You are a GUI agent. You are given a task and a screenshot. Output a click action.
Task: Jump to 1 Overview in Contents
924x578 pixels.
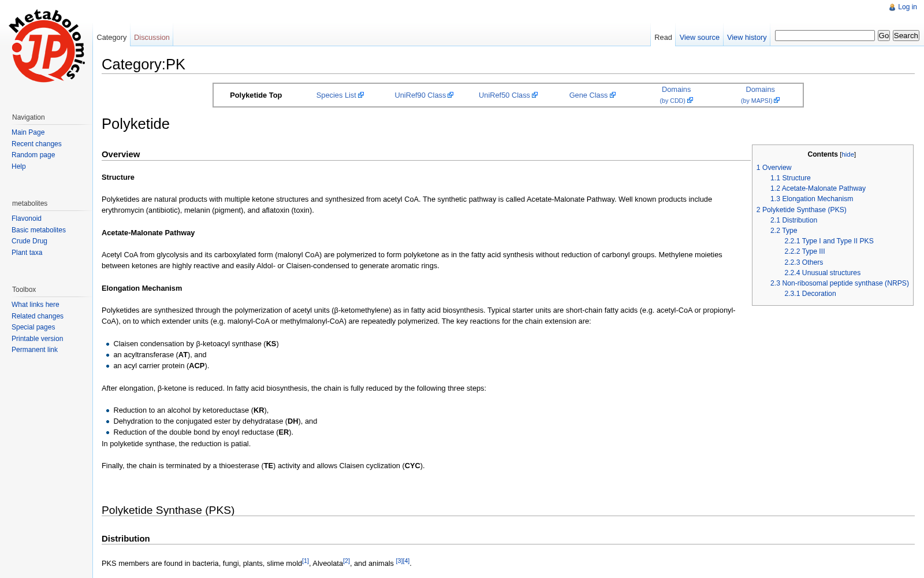[774, 168]
